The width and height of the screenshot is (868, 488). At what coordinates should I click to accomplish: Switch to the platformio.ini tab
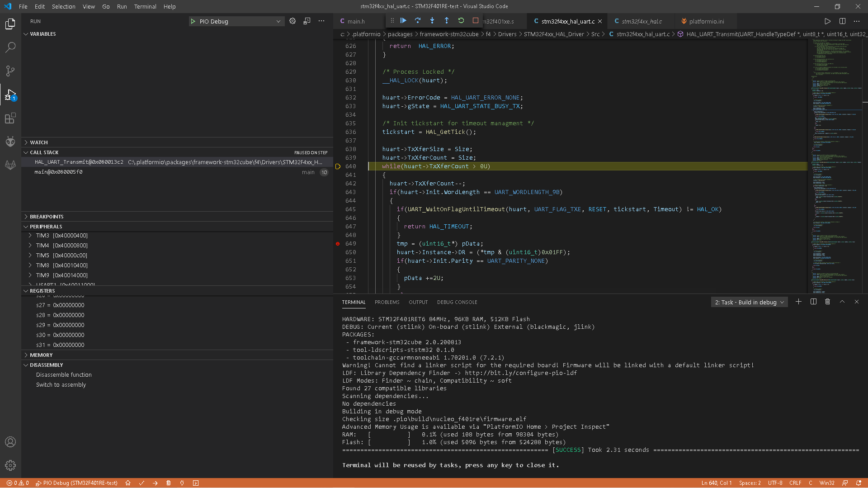[704, 21]
